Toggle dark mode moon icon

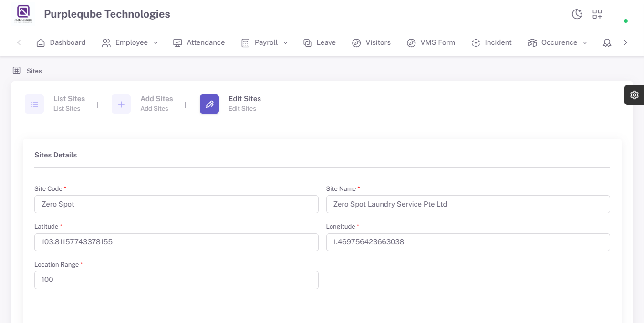pyautogui.click(x=577, y=14)
